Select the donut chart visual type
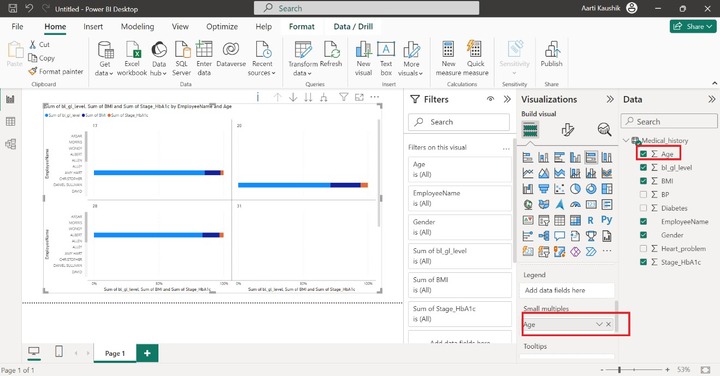Screen dimensions: 720x376 (x=591, y=189)
